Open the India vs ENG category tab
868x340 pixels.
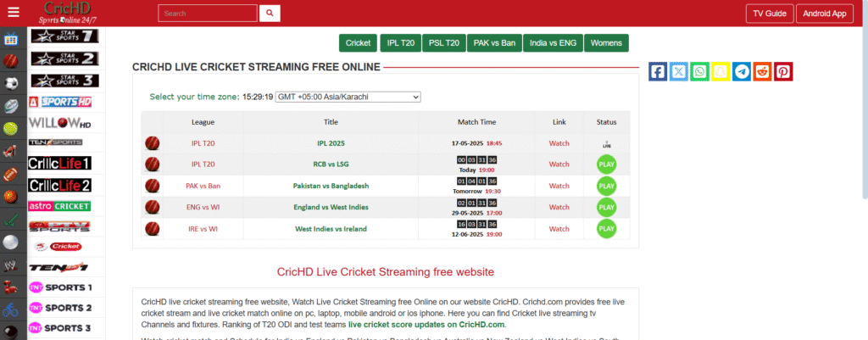[x=553, y=43]
